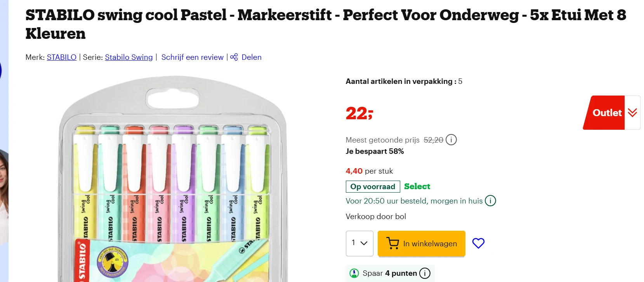Enable the wishlist heart next to In winkelwagen
This screenshot has height=282, width=644.
pyautogui.click(x=478, y=243)
